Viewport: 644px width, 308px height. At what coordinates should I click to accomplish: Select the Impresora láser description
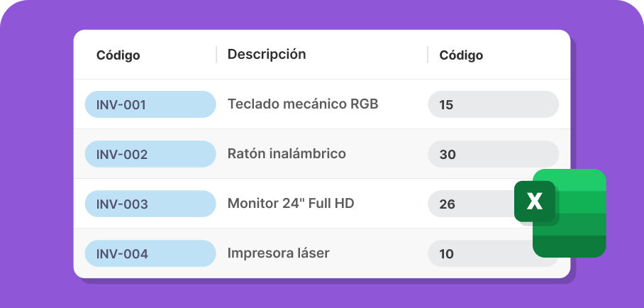tap(279, 253)
